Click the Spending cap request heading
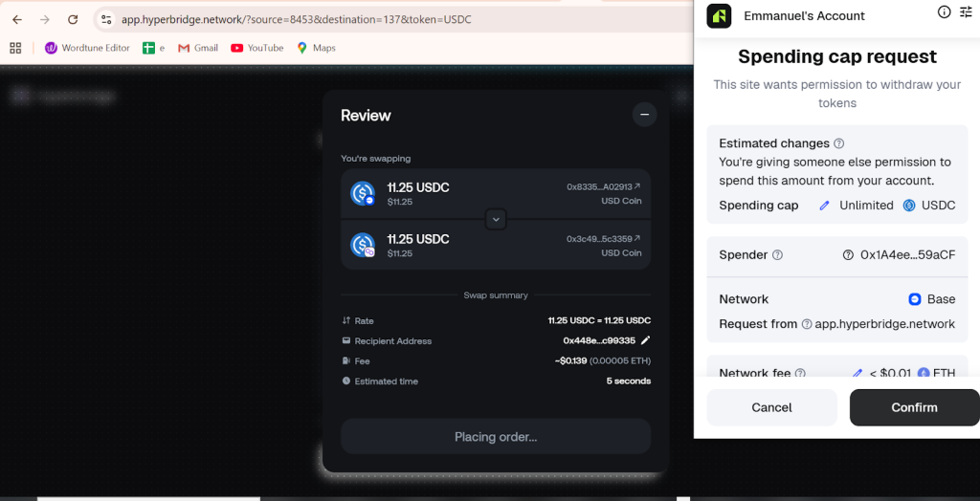Image resolution: width=980 pixels, height=501 pixels. point(837,56)
